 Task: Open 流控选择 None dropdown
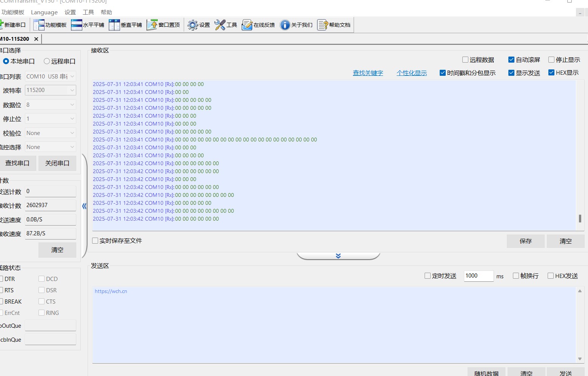coord(51,147)
